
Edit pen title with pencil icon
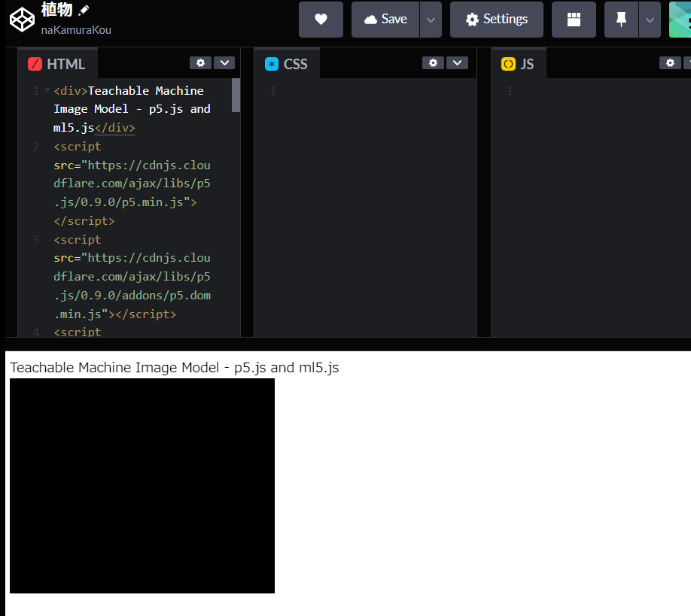[84, 10]
